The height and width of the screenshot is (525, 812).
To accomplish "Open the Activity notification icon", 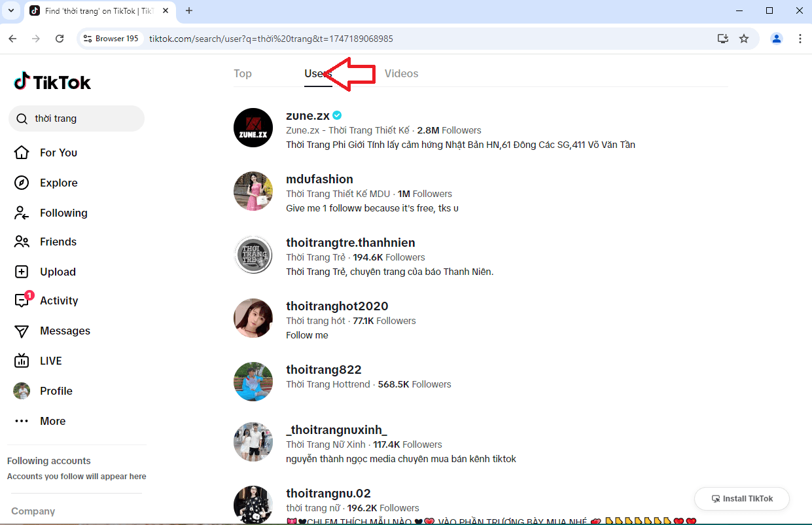I will (22, 300).
